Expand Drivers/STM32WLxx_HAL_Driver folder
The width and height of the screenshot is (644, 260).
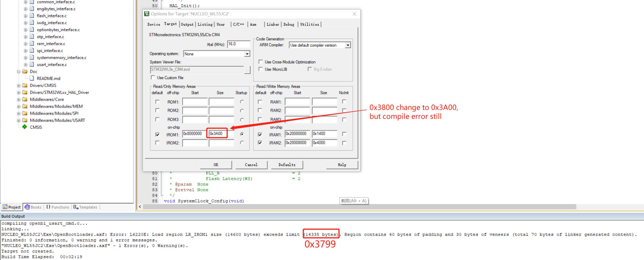(19, 93)
